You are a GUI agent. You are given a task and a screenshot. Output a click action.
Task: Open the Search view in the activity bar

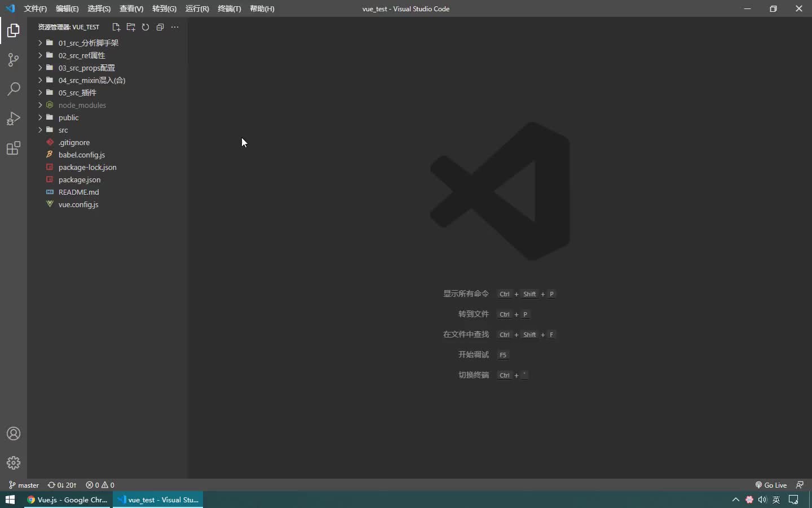click(14, 89)
